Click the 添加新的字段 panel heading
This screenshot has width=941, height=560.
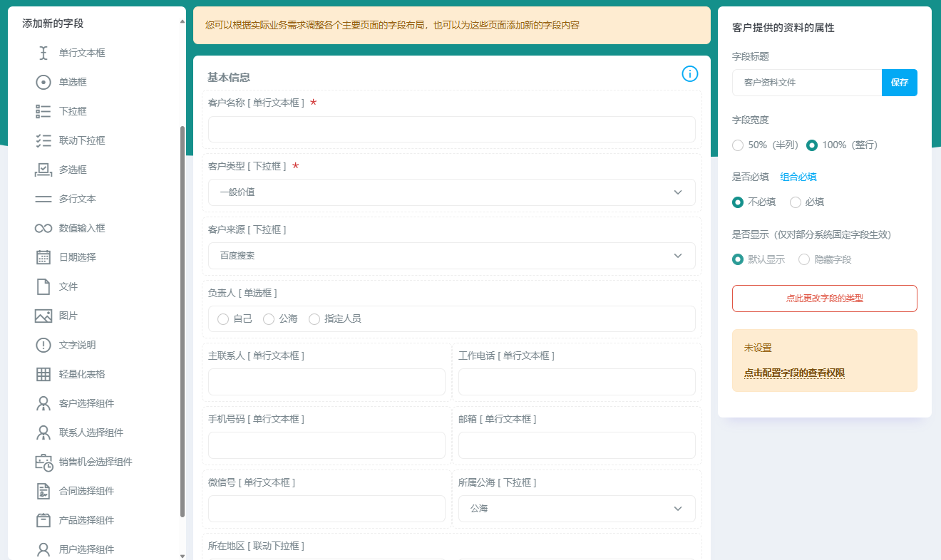click(x=53, y=24)
